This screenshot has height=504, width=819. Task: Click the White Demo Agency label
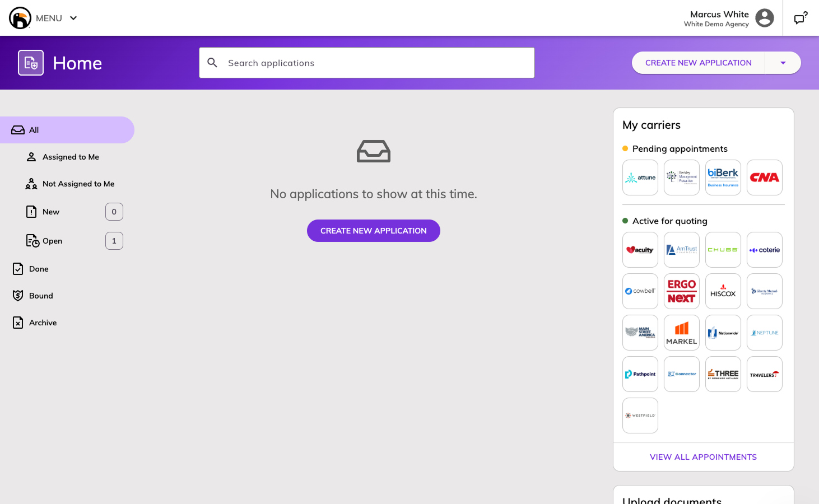pos(716,24)
